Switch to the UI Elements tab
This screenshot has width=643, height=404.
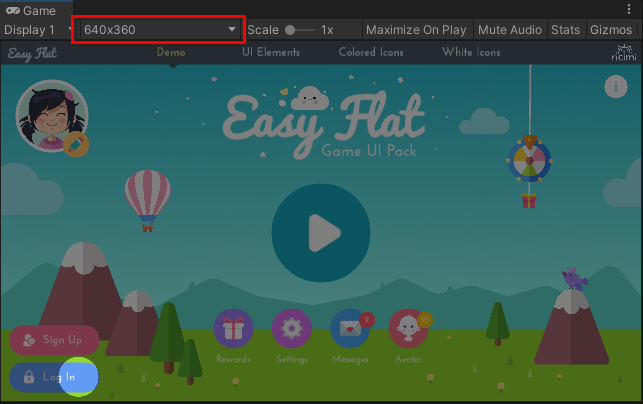(271, 52)
